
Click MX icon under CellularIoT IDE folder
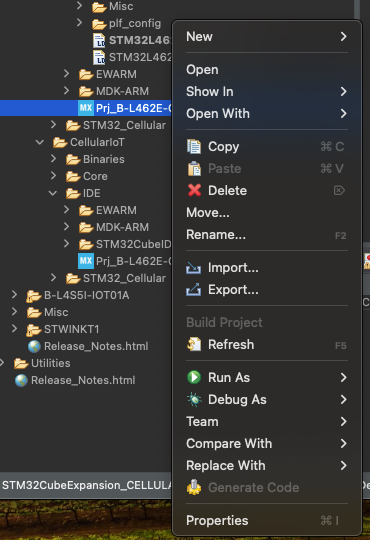coord(86,261)
